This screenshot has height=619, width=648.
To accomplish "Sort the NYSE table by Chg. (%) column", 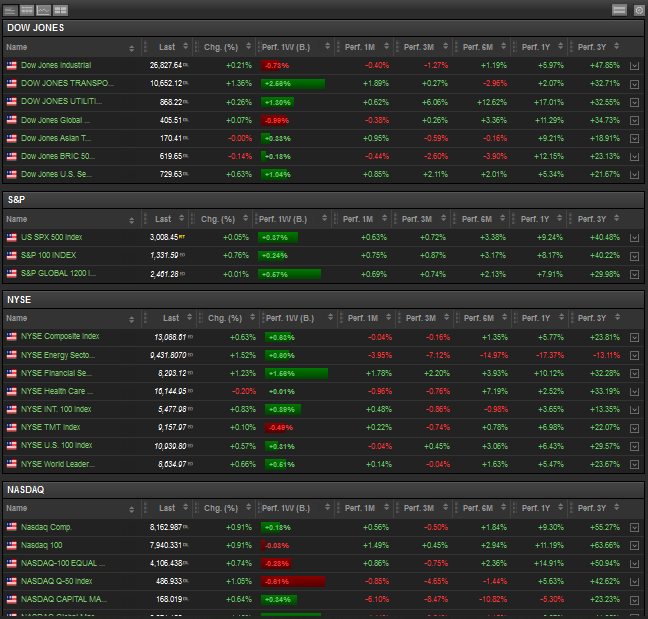I will pyautogui.click(x=224, y=318).
